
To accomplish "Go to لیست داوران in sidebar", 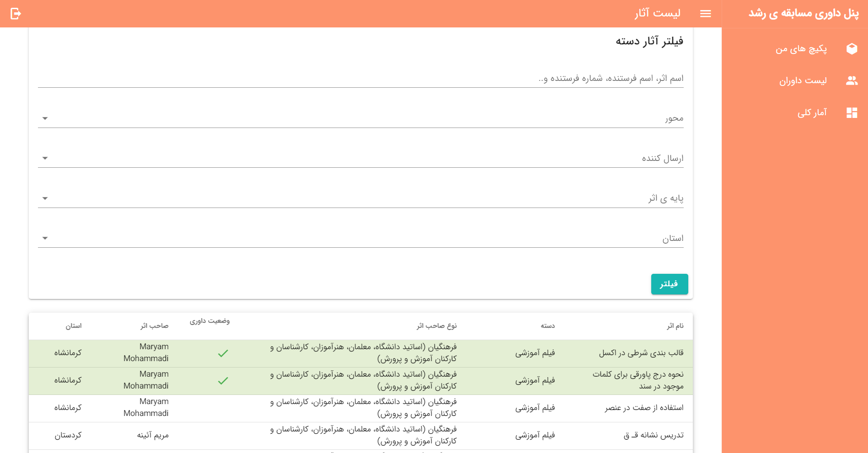I will click(803, 81).
